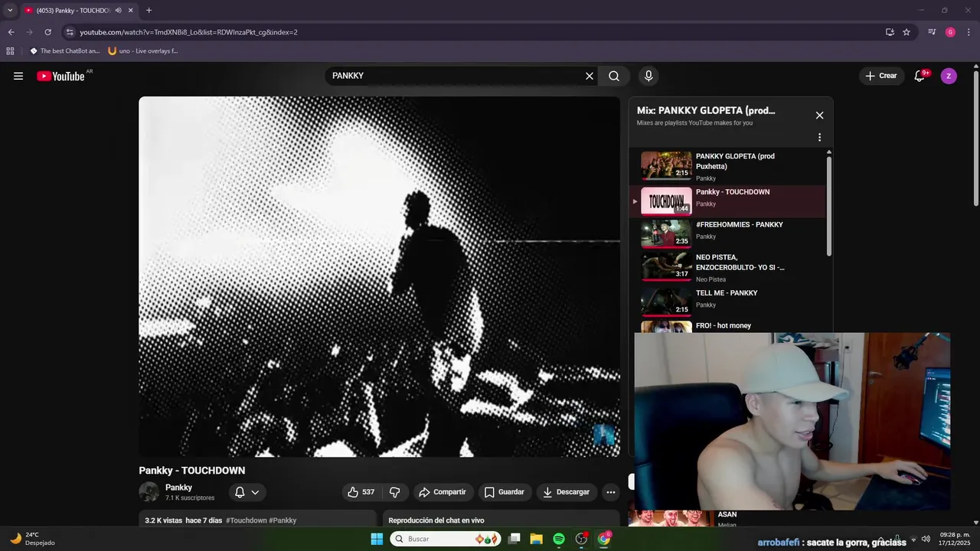The width and height of the screenshot is (980, 551).
Task: Play PANKKY GLOPETA from the mix
Action: [x=727, y=166]
